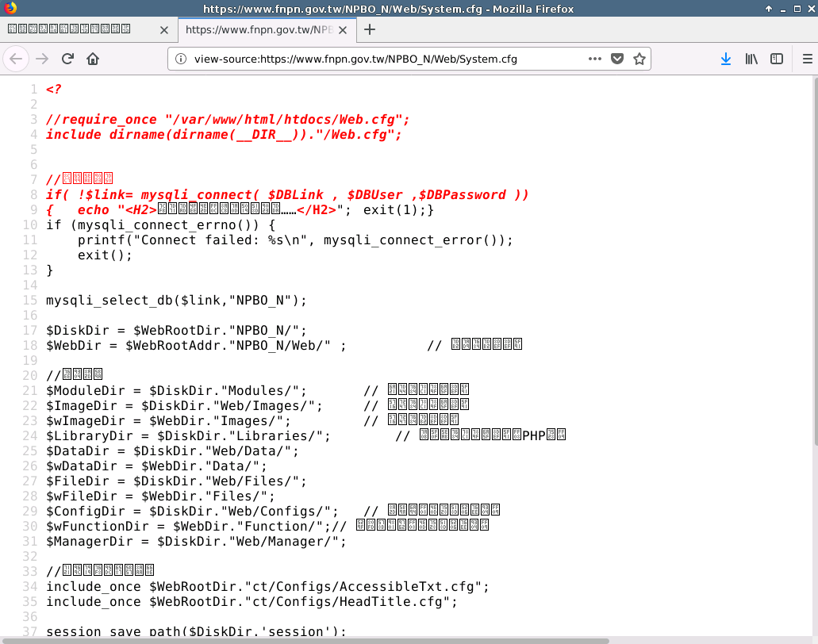
Task: Open the Firefox home page
Action: pyautogui.click(x=93, y=59)
